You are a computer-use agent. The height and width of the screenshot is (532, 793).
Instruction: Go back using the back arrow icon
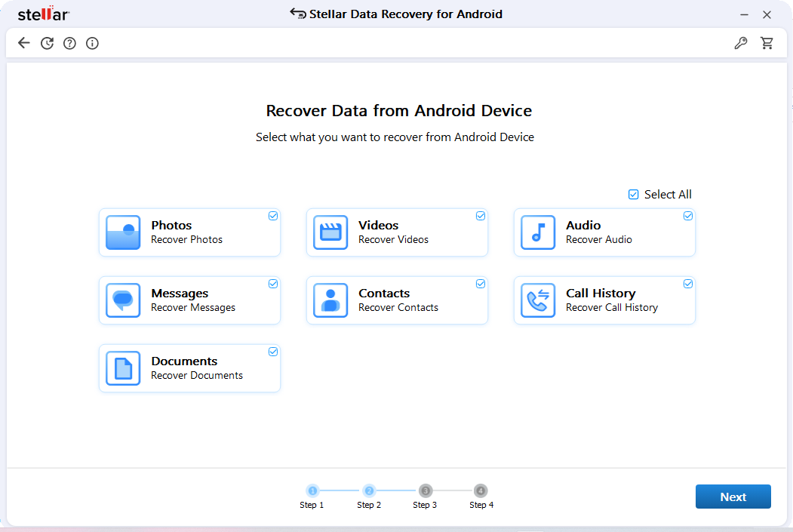click(24, 43)
